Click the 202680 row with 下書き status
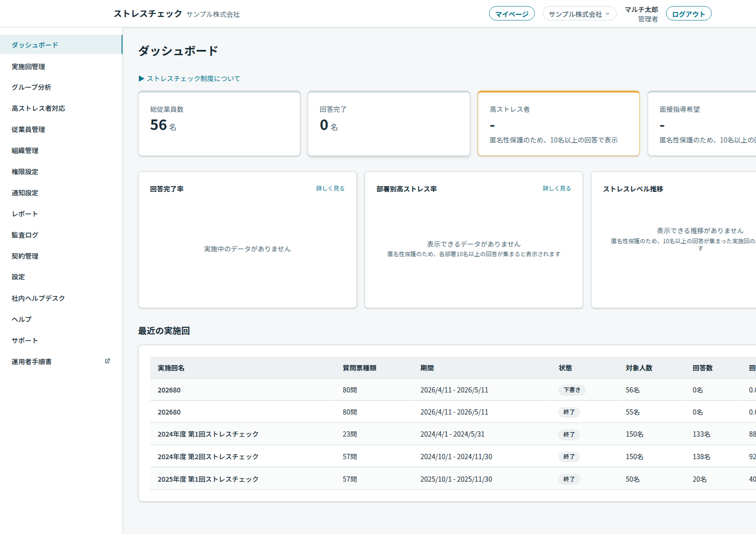 (x=453, y=390)
